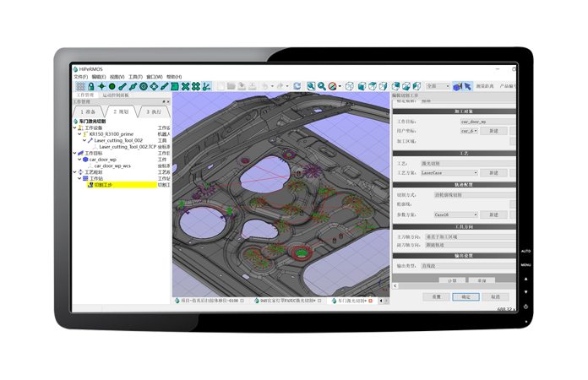Click the cube with yellow star icon
This screenshot has height=380, width=588.
point(457,87)
